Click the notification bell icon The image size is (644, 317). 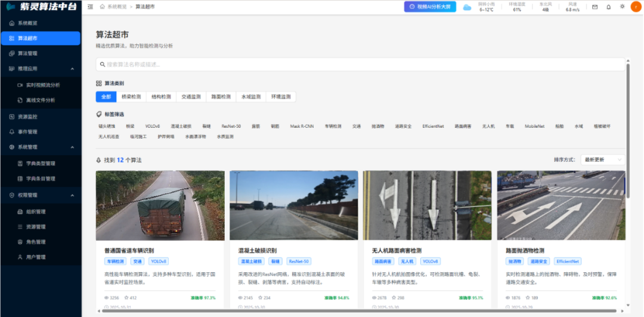pyautogui.click(x=608, y=7)
